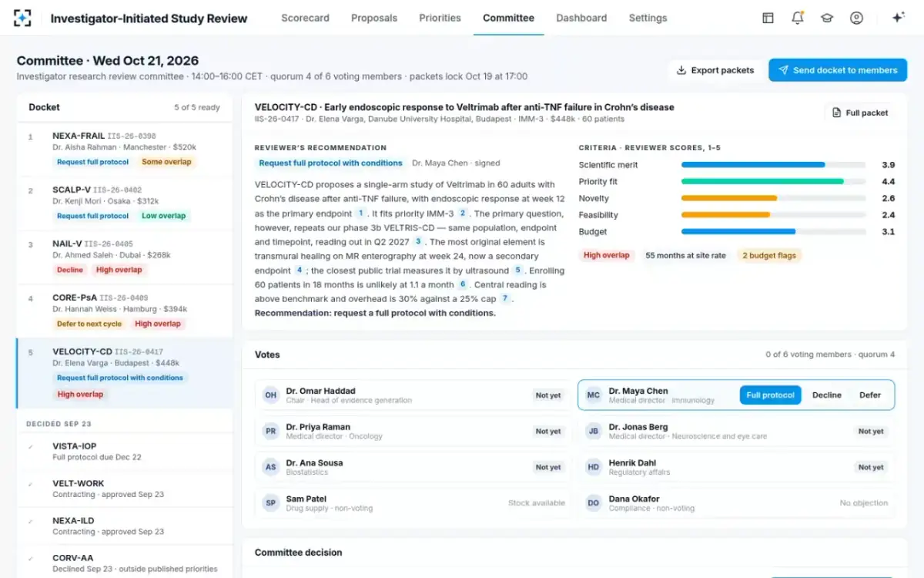
Task: Open citation marker 7 after 25% cap
Action: click(x=505, y=299)
